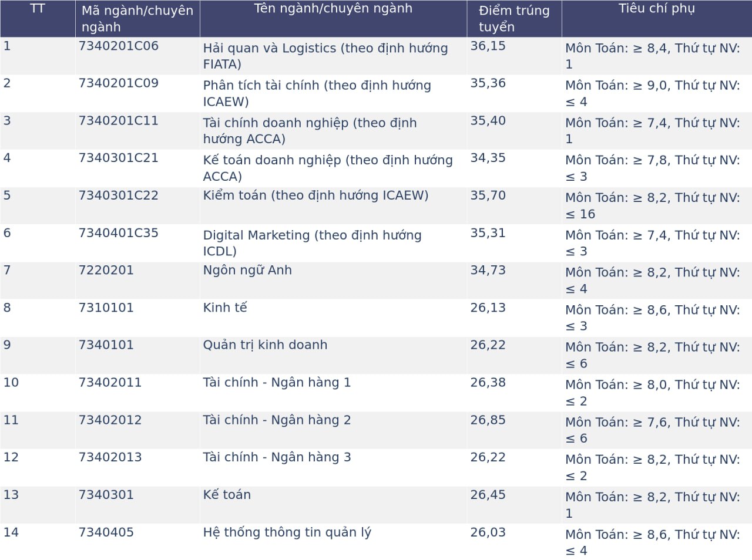Select 'Hệ thống thông tin quản lý' cell
The width and height of the screenshot is (752, 560).
coord(287,532)
